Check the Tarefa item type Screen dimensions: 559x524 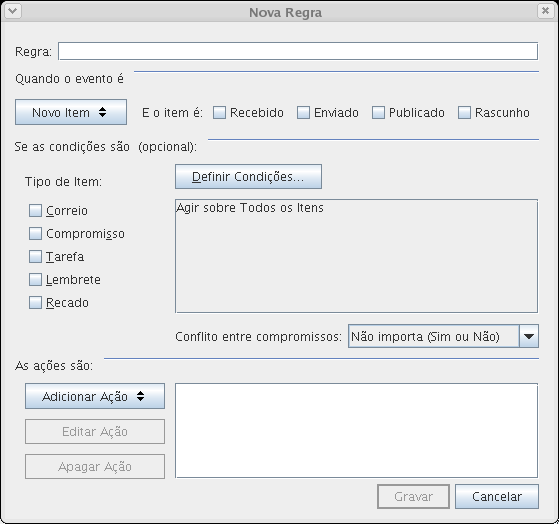pyautogui.click(x=35, y=257)
